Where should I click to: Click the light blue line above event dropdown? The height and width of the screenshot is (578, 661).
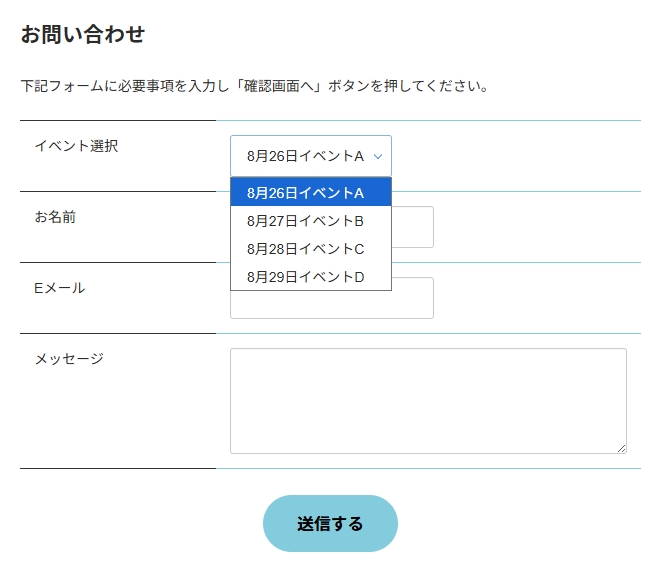pos(428,121)
